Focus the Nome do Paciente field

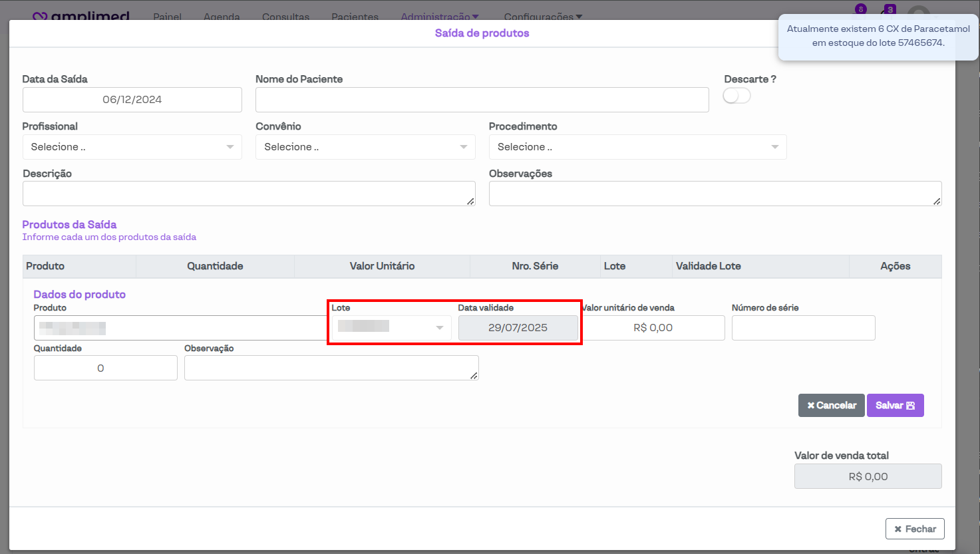[x=482, y=100]
